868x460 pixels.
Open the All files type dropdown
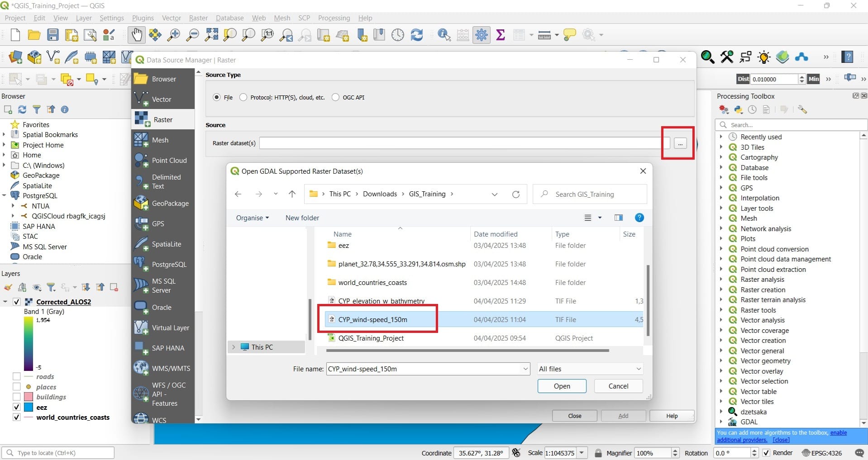(x=590, y=369)
